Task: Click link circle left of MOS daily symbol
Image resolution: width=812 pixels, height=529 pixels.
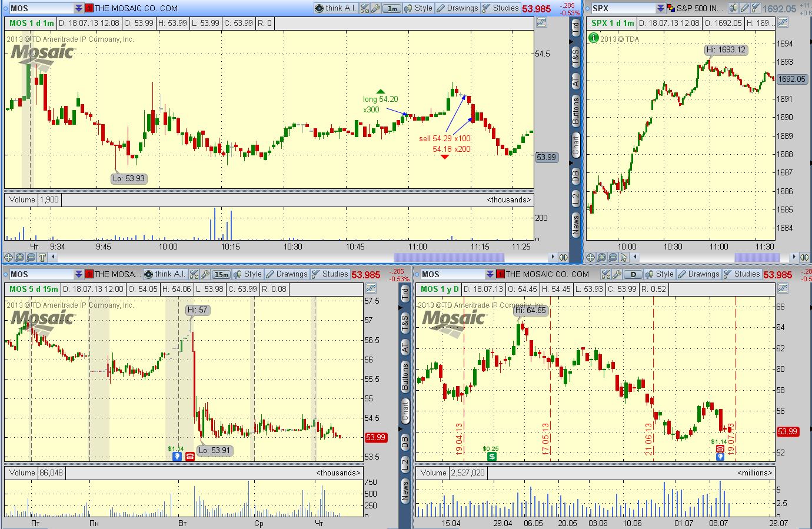Action: point(417,274)
